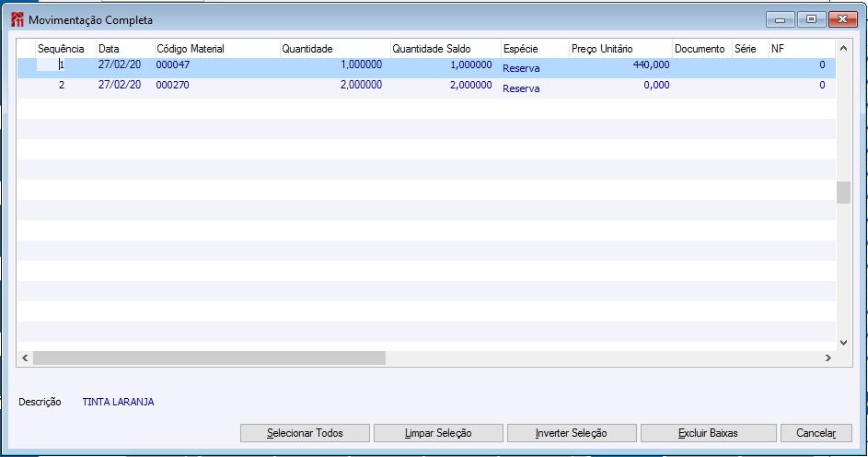Viewport: 868px width, 457px height.
Task: Click the vertical scrollbar down arrow
Action: click(843, 343)
